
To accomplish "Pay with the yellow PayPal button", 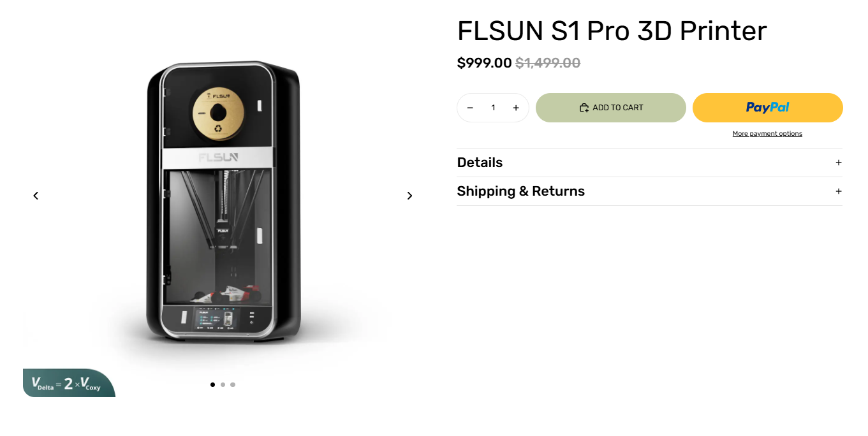I will pyautogui.click(x=767, y=108).
